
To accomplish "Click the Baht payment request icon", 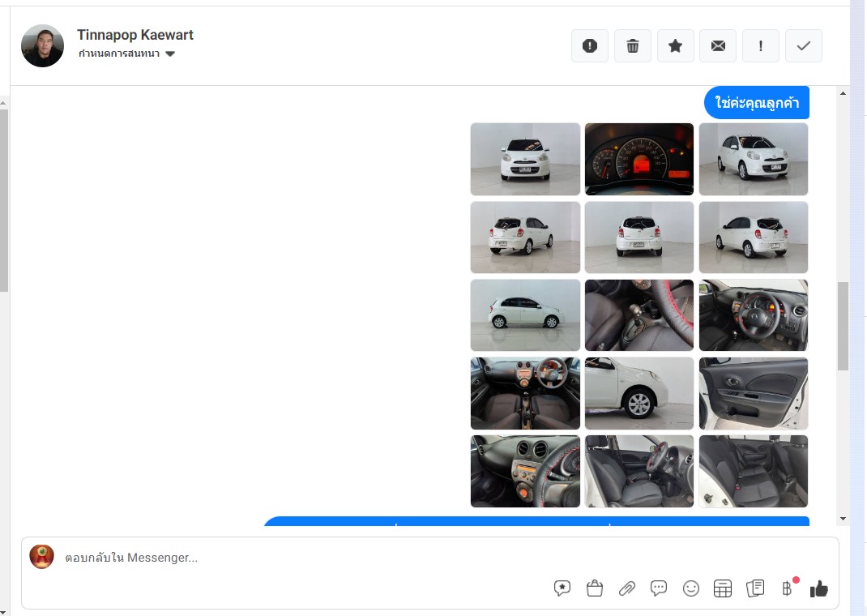I will (787, 588).
